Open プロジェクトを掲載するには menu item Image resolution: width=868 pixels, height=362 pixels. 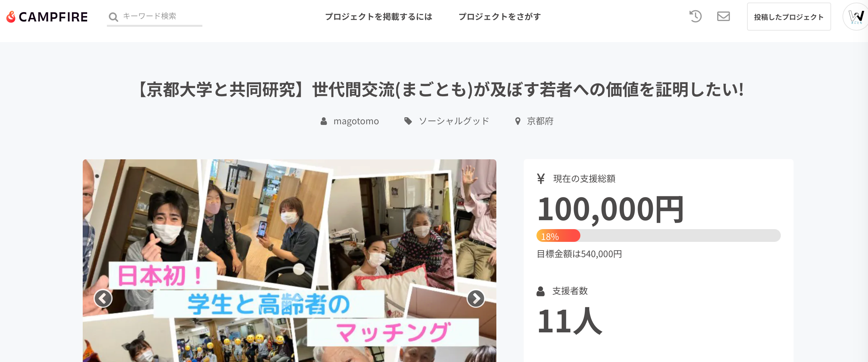point(378,17)
